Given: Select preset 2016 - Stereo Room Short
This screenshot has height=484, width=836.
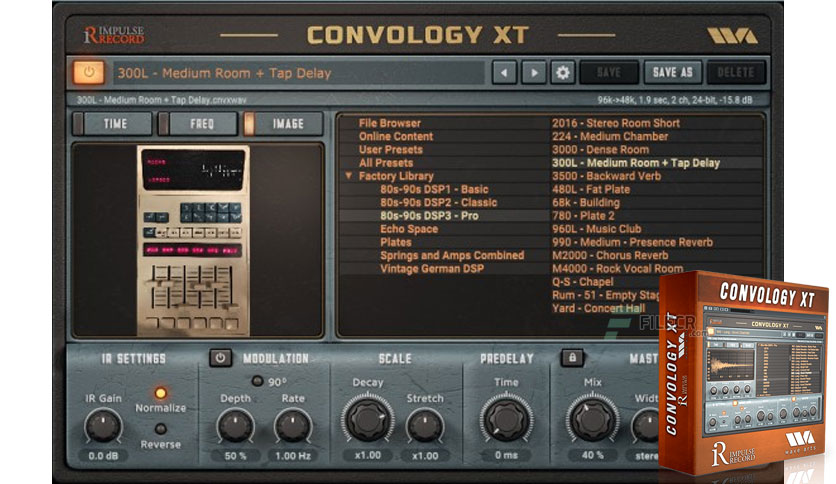Looking at the screenshot, I should point(616,123).
